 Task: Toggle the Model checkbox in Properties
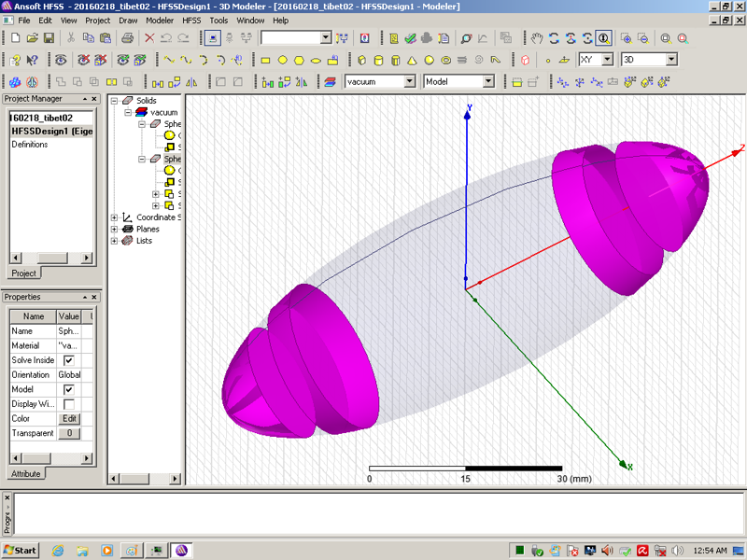(x=68, y=390)
